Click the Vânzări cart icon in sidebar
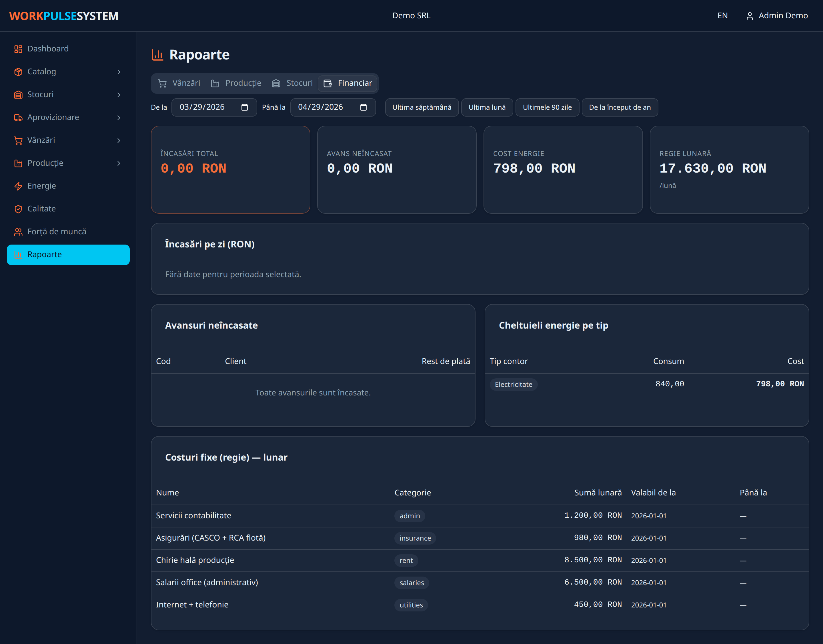Image resolution: width=823 pixels, height=644 pixels. tap(18, 140)
